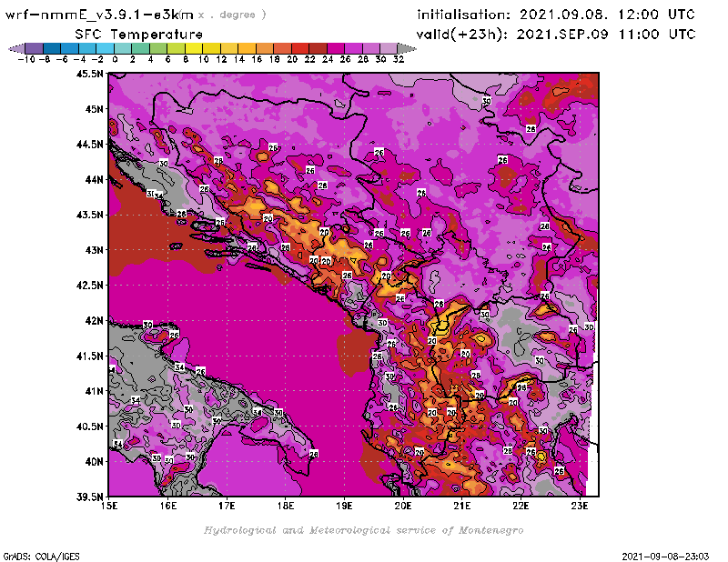Pick the legend swatch between -2 and 0
728x562 pixels.
[106, 48]
